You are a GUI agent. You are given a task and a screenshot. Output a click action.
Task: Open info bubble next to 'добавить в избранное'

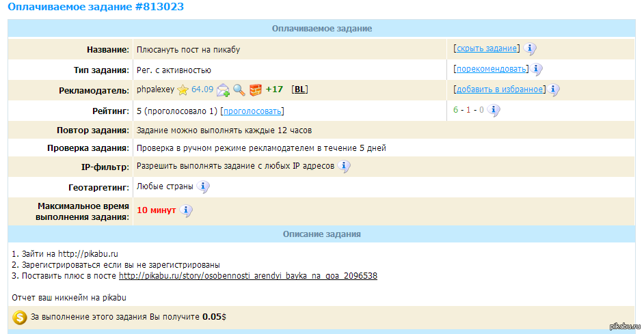click(554, 89)
